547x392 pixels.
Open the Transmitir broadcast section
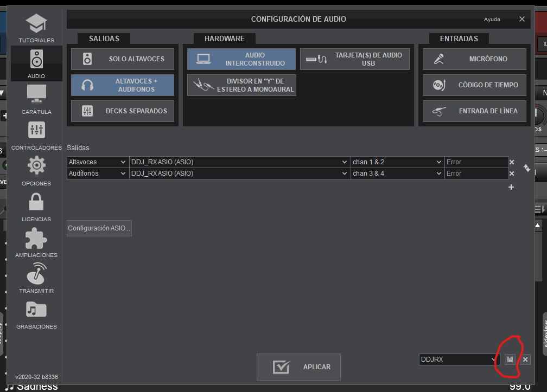coord(36,279)
